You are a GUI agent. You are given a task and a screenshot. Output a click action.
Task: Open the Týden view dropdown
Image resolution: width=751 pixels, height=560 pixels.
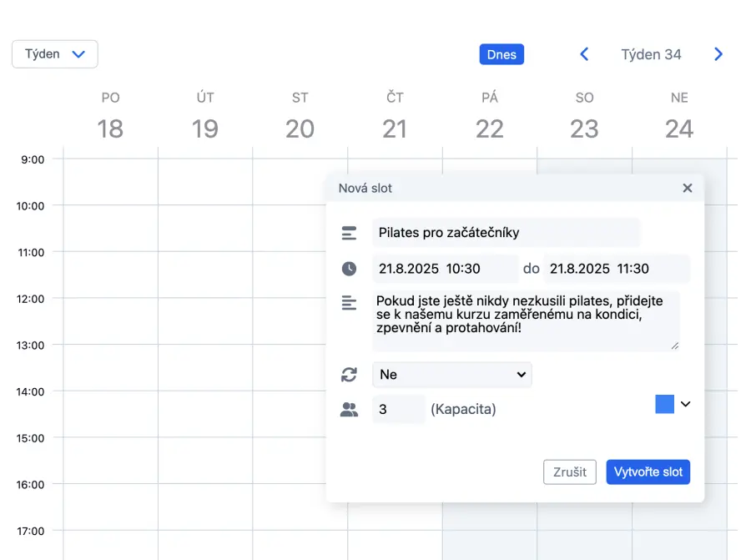pyautogui.click(x=55, y=54)
